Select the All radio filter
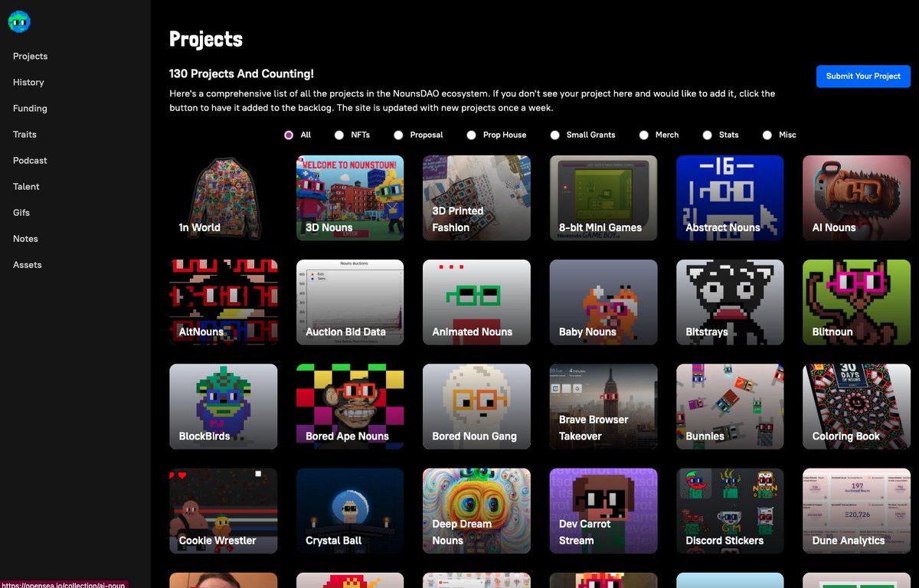Screen dimensions: 919x588 (289, 135)
